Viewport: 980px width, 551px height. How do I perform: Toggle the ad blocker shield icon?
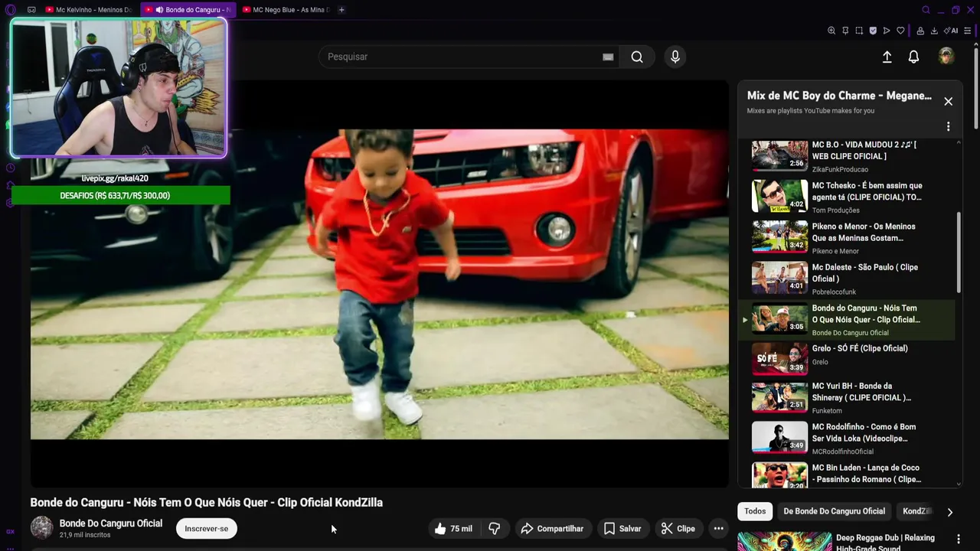point(873,31)
